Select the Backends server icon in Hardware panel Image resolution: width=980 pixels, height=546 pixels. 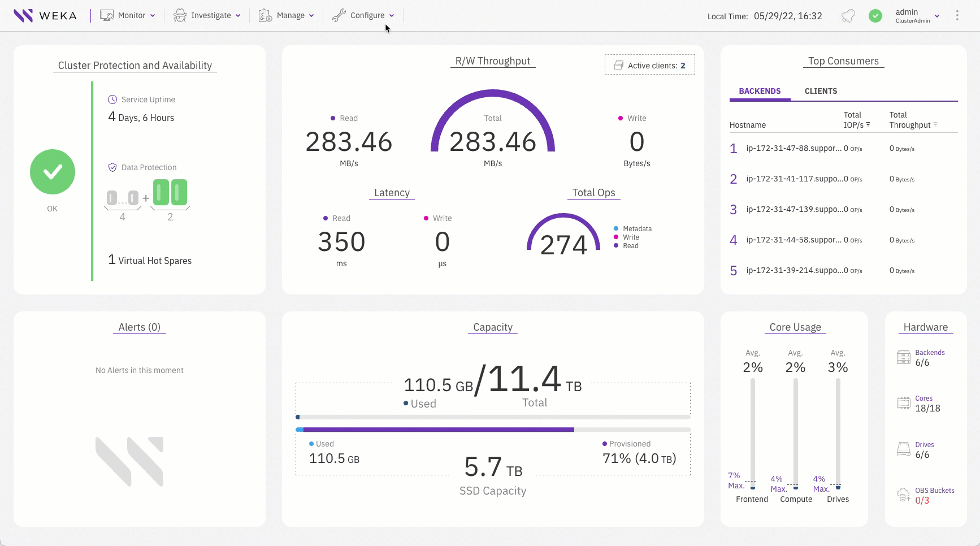tap(903, 356)
